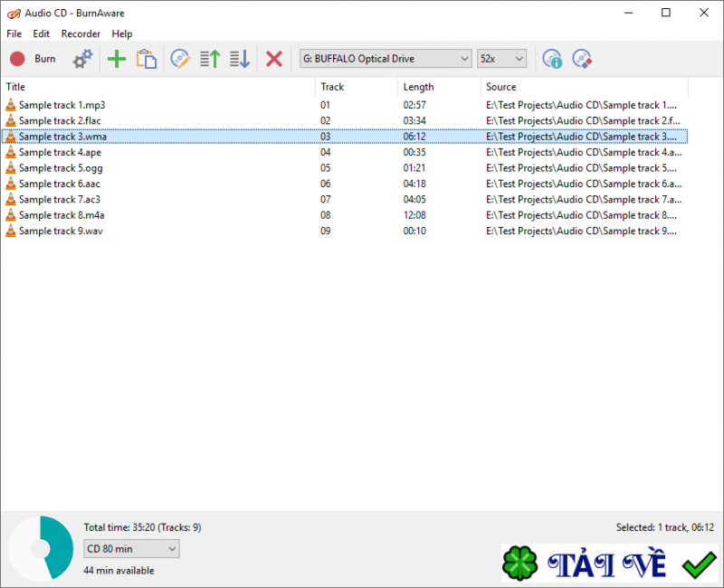Minimize the BurnAware window
Image resolution: width=724 pixels, height=588 pixels.
tap(628, 13)
